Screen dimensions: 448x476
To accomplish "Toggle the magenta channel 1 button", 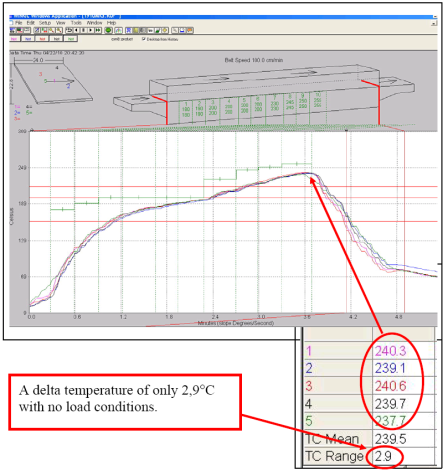I will (14, 39).
